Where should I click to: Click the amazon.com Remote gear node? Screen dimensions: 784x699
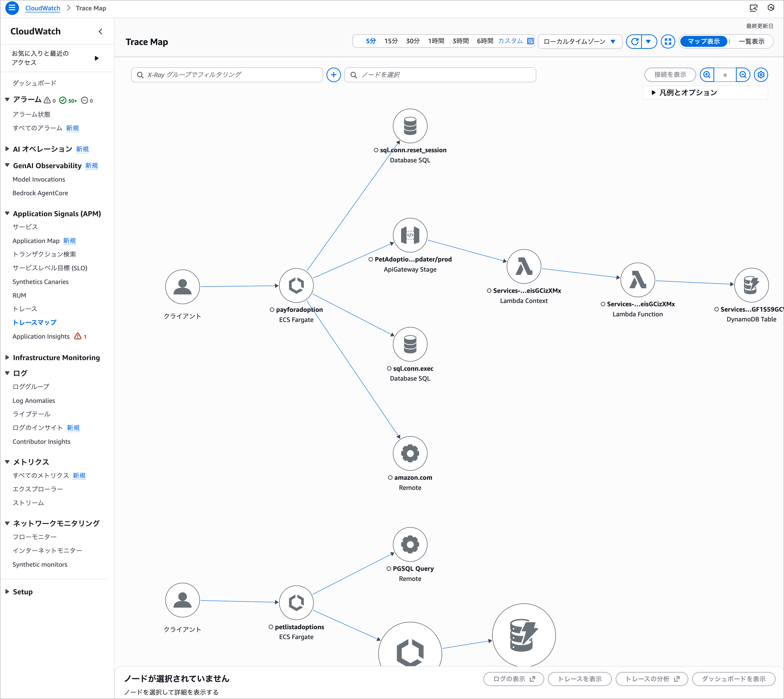[410, 453]
